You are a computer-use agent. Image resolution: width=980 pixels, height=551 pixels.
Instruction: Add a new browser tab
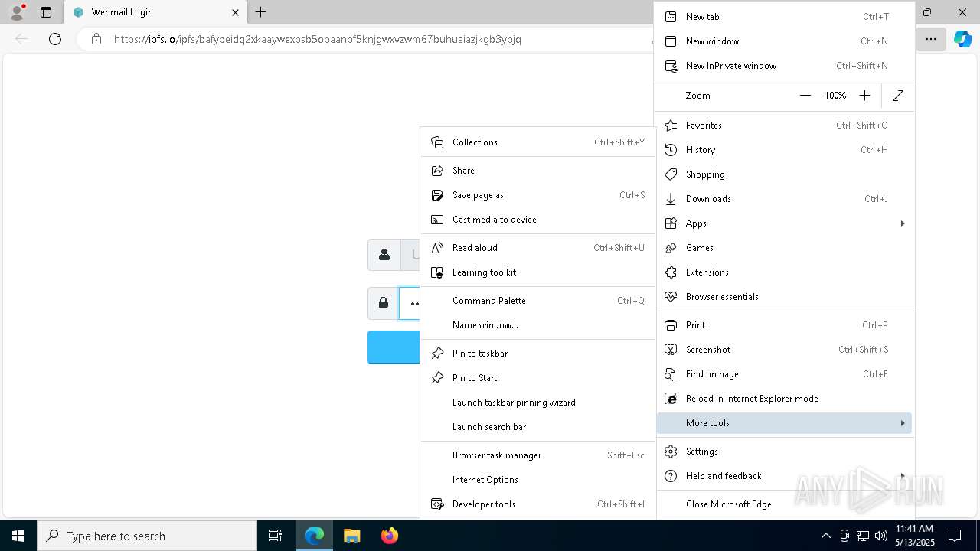tap(261, 12)
